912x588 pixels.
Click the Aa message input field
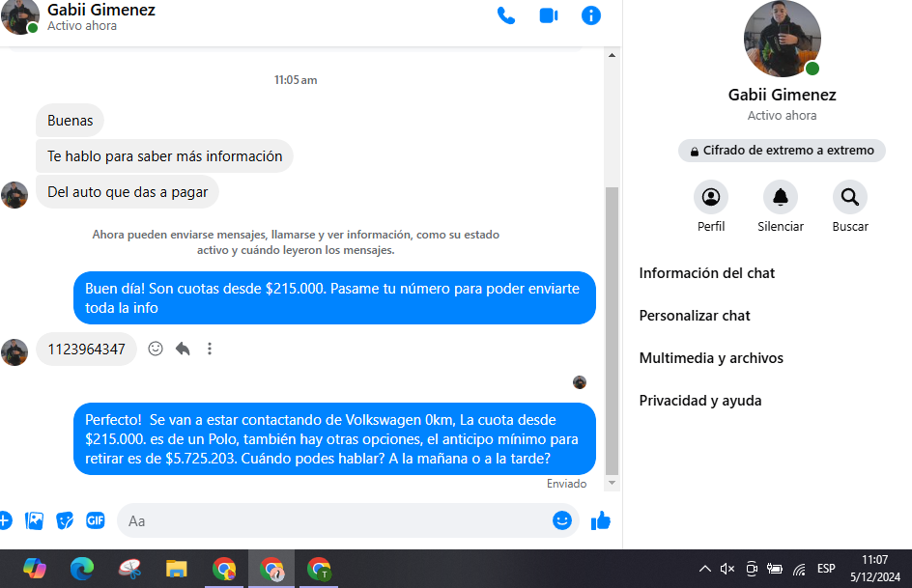[x=328, y=520]
